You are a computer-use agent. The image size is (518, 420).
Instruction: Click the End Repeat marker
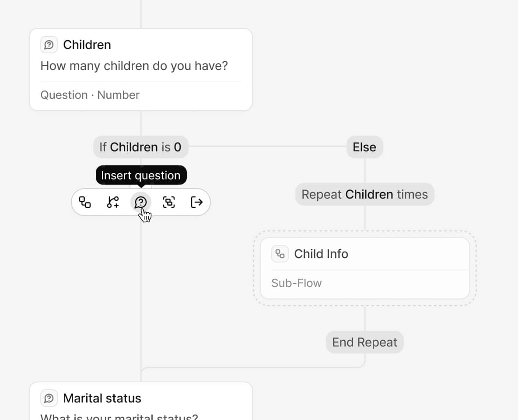pos(364,342)
